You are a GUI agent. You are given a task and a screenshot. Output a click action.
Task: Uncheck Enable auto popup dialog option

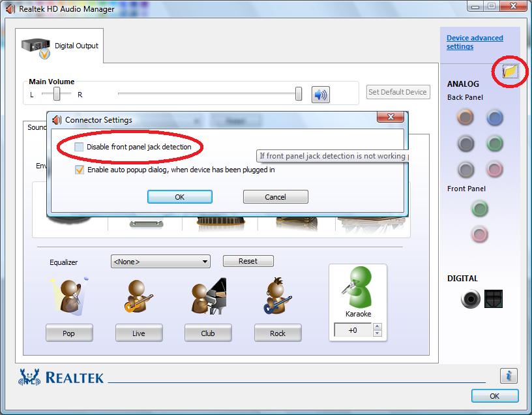(x=79, y=170)
